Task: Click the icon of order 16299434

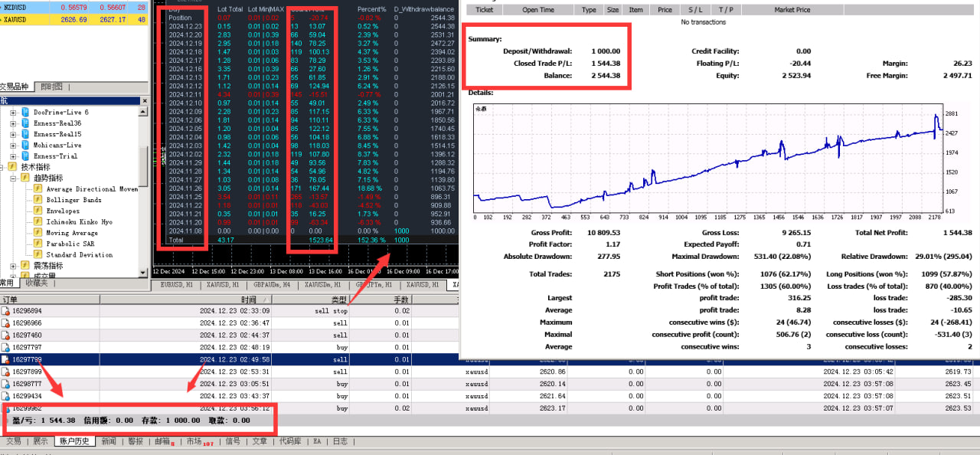Action: tap(5, 396)
